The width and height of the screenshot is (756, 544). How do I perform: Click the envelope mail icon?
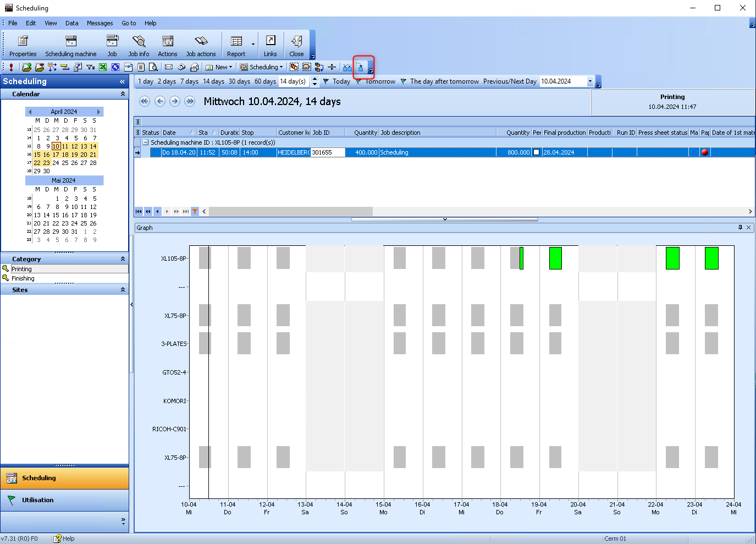[x=169, y=67]
